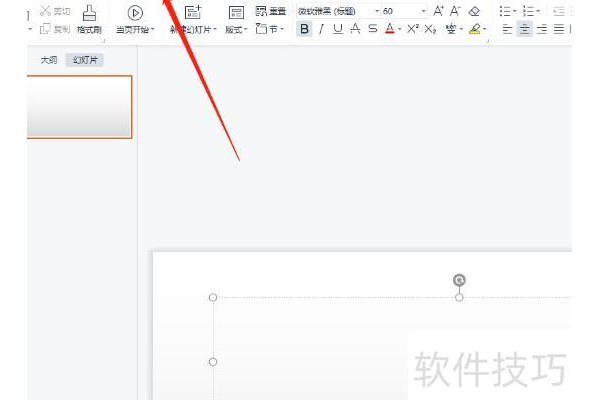Click the top-left resize handle of placeholder

pyautogui.click(x=213, y=297)
